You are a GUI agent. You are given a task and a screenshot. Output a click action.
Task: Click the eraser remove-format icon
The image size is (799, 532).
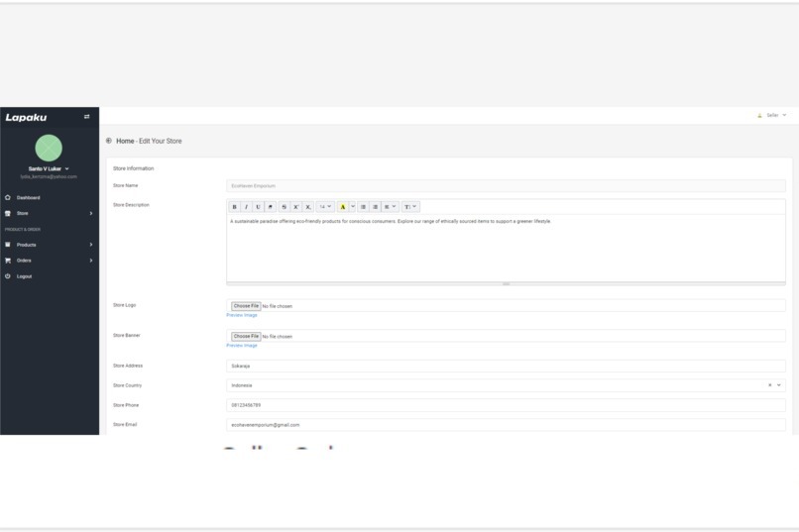(x=270, y=207)
